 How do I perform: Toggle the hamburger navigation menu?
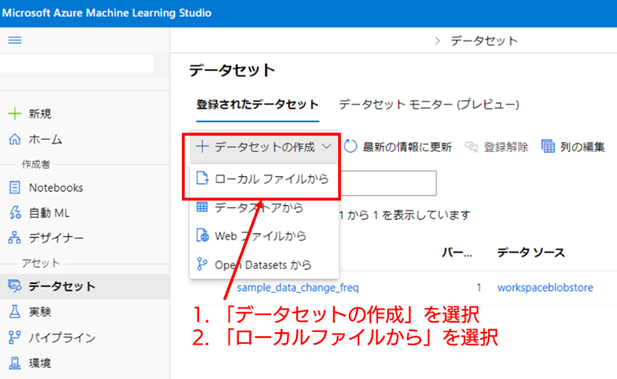pos(15,40)
